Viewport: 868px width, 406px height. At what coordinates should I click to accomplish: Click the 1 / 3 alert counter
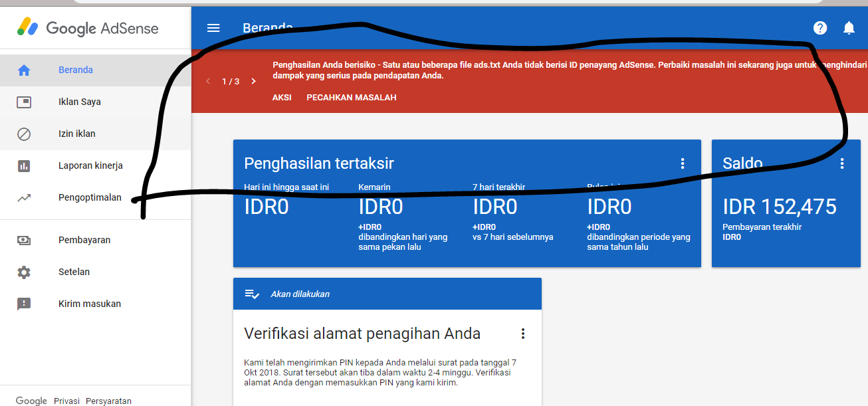click(231, 81)
